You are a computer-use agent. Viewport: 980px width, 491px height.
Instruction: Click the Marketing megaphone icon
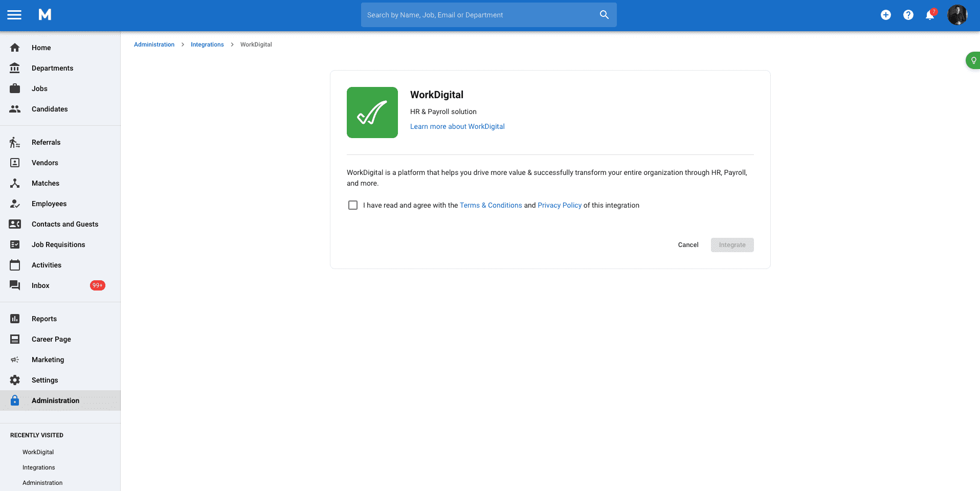coord(15,360)
